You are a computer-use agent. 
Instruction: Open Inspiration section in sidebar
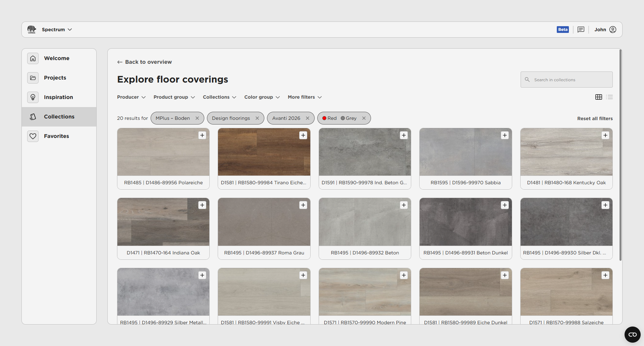pos(58,97)
